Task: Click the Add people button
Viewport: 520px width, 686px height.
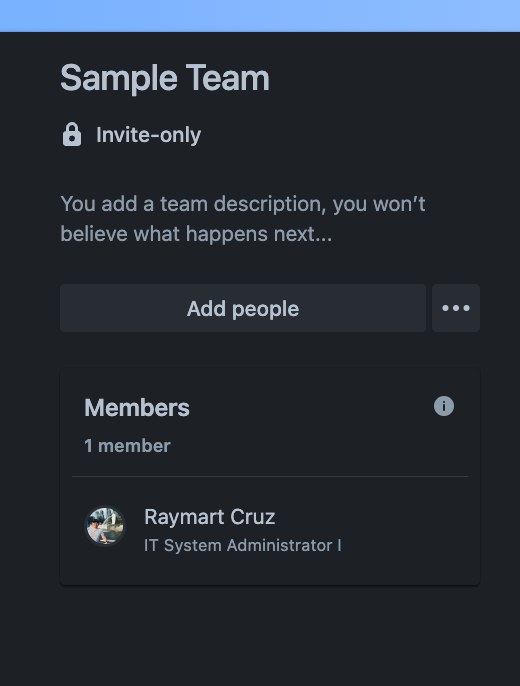Action: coord(243,308)
